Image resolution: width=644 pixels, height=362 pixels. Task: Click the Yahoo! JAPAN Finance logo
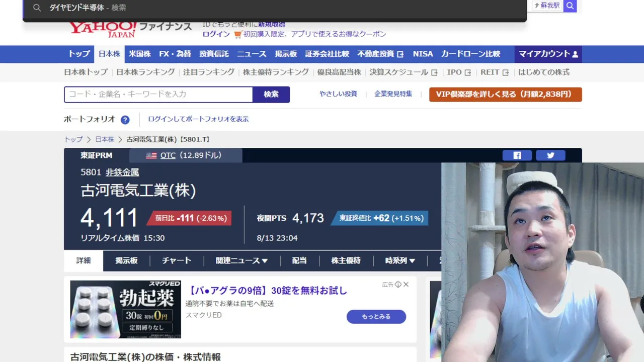pyautogui.click(x=130, y=29)
